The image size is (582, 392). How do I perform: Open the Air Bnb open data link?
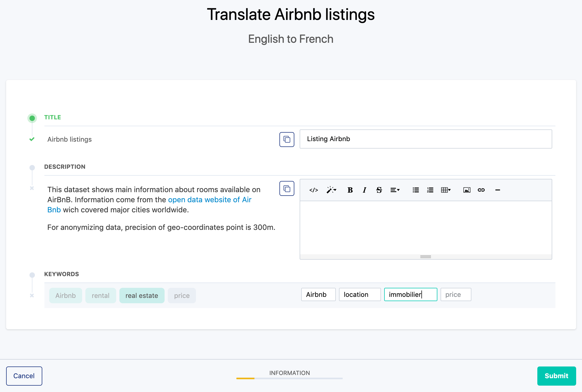click(209, 200)
